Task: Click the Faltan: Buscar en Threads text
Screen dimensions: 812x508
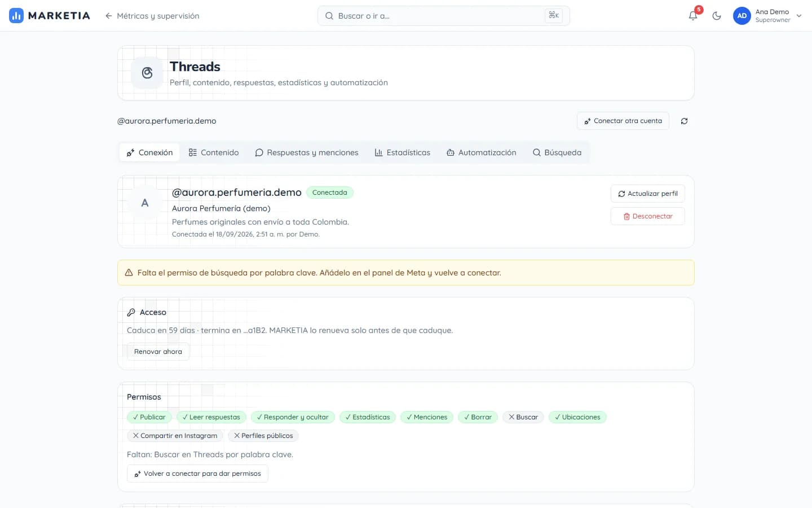Action: click(210, 454)
